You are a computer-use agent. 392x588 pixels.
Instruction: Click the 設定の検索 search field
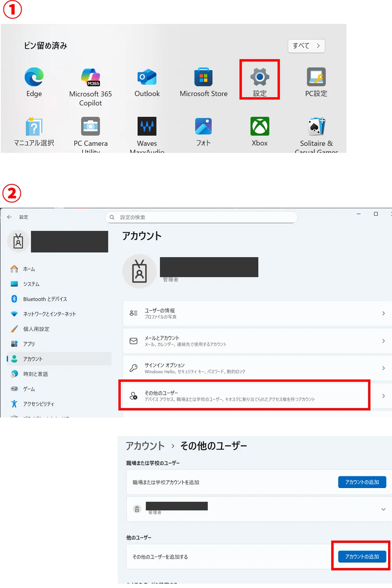[201, 217]
